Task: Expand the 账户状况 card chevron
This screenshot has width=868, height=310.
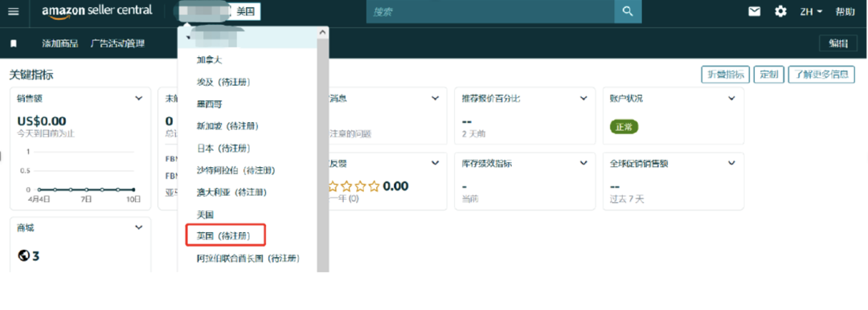Action: pos(732,99)
